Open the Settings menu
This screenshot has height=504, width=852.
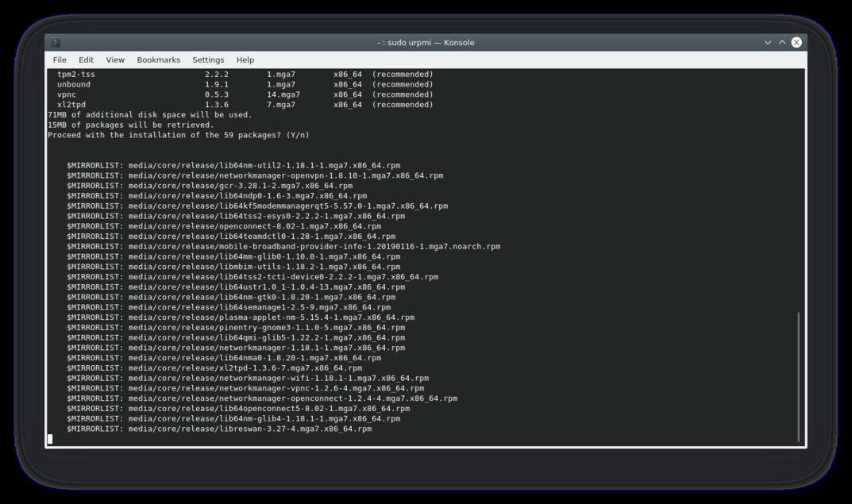pos(208,60)
